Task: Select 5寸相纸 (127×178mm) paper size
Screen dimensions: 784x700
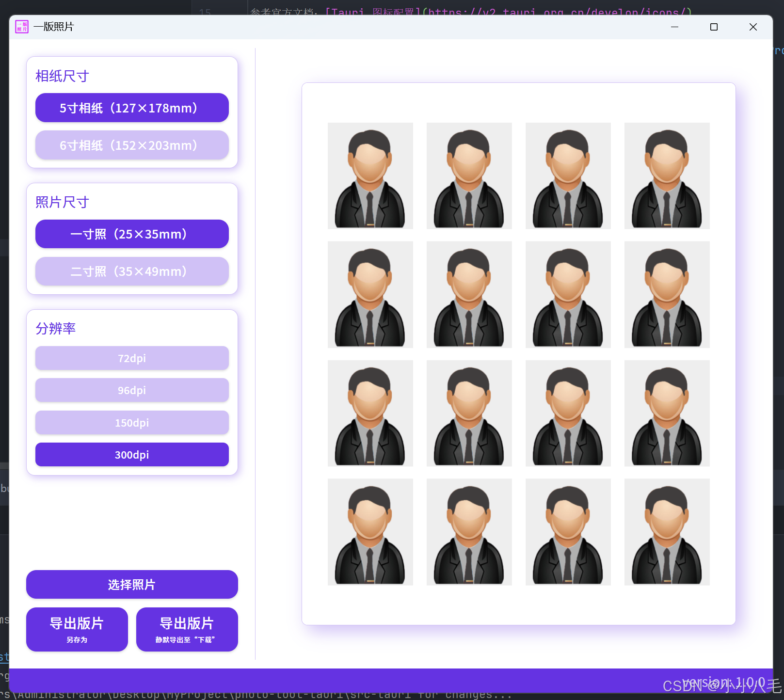Action: pyautogui.click(x=132, y=108)
